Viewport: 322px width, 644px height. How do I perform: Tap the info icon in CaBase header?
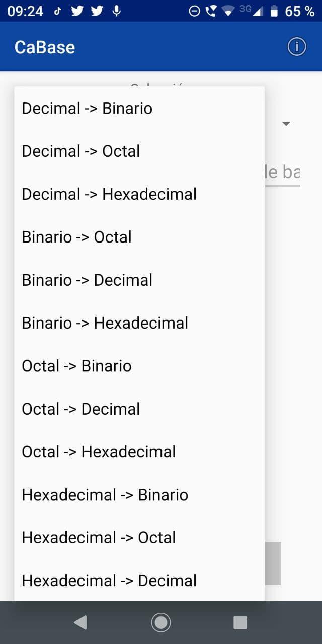[x=297, y=47]
